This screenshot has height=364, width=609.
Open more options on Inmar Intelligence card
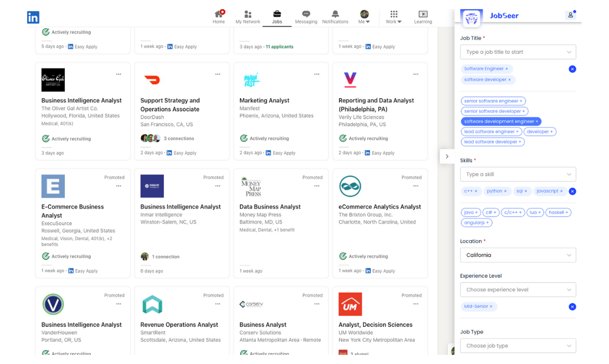point(218,186)
